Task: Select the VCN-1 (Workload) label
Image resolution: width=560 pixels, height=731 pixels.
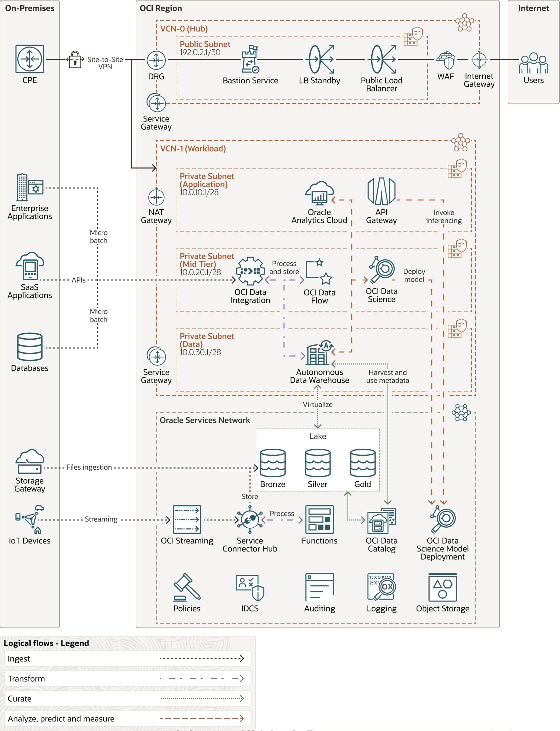Action: point(193,149)
